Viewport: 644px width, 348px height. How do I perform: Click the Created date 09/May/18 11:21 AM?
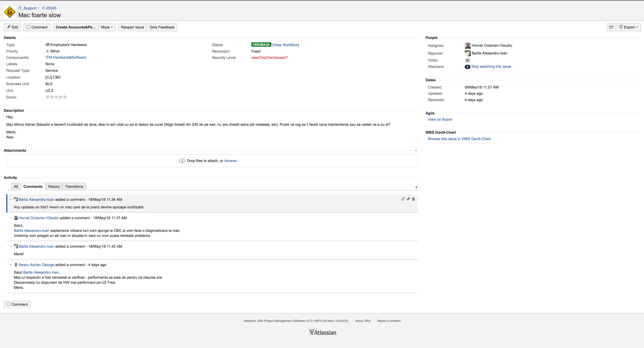481,87
